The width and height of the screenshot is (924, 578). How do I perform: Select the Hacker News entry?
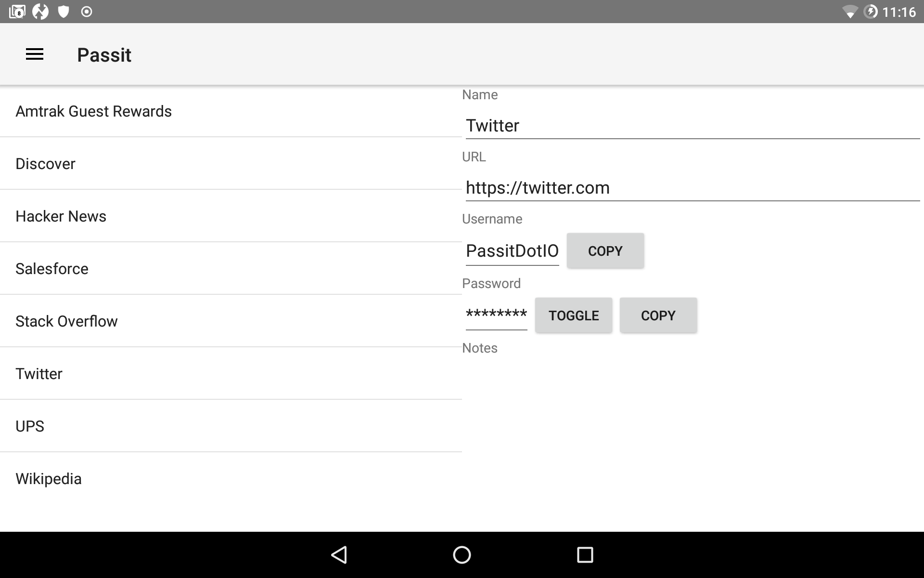click(61, 216)
